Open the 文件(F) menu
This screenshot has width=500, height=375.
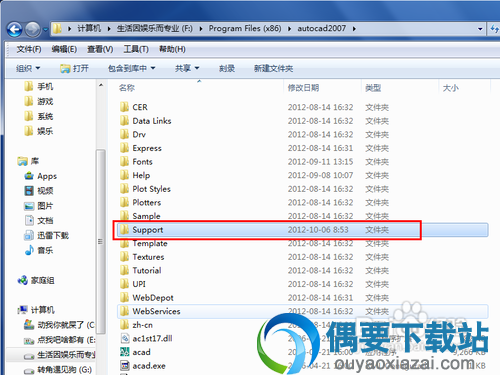[29, 49]
